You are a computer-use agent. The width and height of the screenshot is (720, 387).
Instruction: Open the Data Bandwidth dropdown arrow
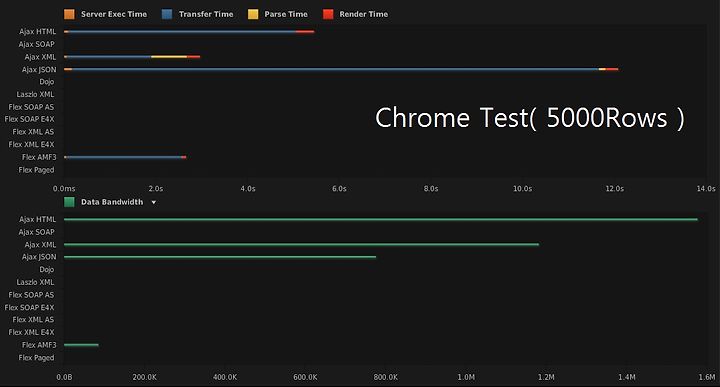tap(154, 202)
